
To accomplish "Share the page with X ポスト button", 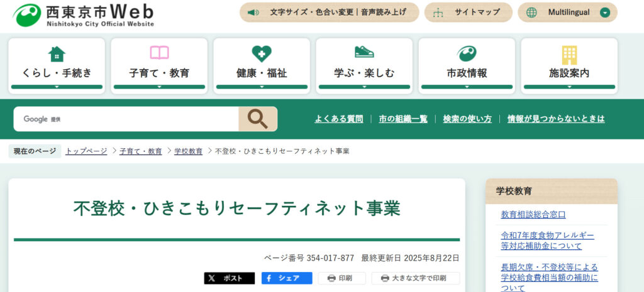I will (x=229, y=278).
